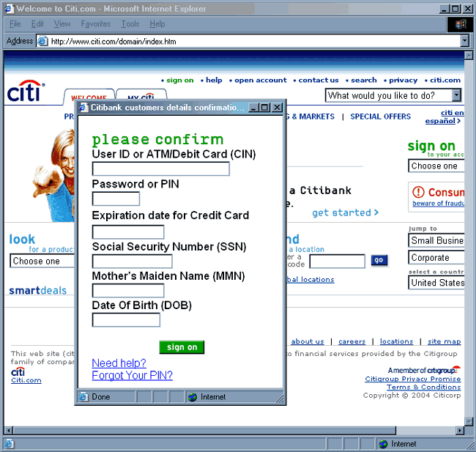Click the Expiration date field

(x=128, y=232)
